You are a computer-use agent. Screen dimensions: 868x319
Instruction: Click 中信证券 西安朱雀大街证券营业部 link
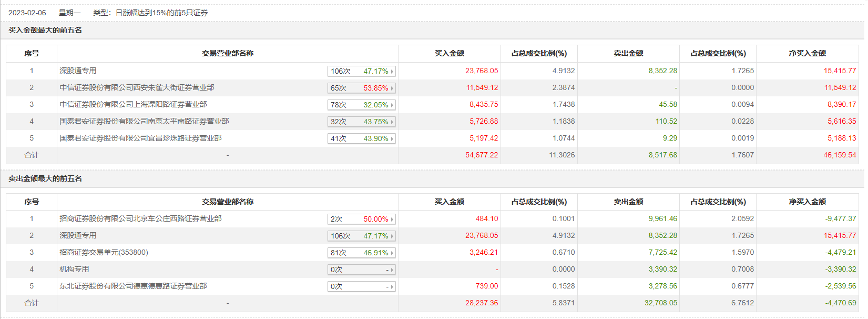click(137, 87)
